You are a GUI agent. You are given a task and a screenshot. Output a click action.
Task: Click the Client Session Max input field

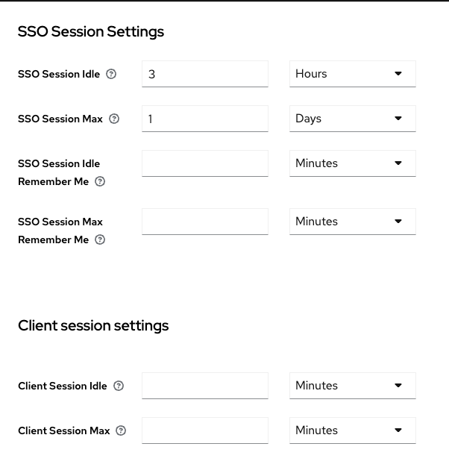[205, 430]
